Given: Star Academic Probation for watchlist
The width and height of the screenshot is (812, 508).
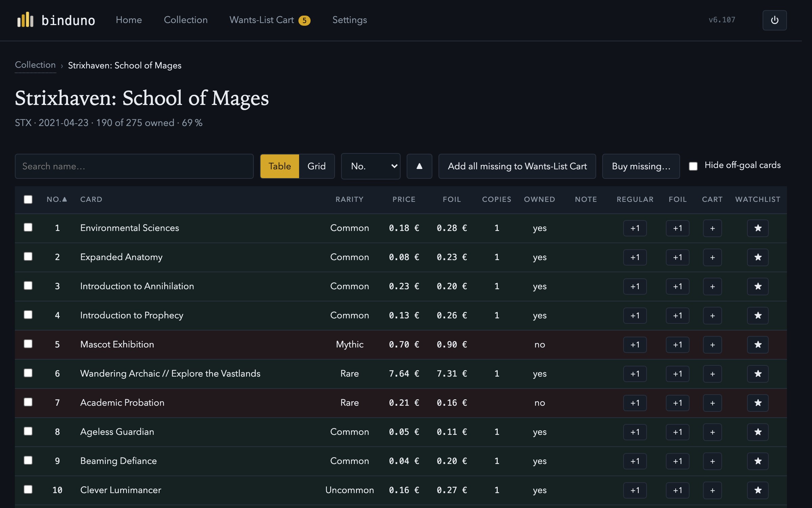Looking at the screenshot, I should click(758, 403).
